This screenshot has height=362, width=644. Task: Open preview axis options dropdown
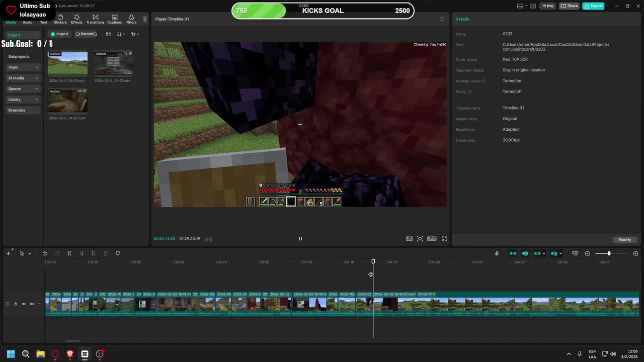[560, 254]
